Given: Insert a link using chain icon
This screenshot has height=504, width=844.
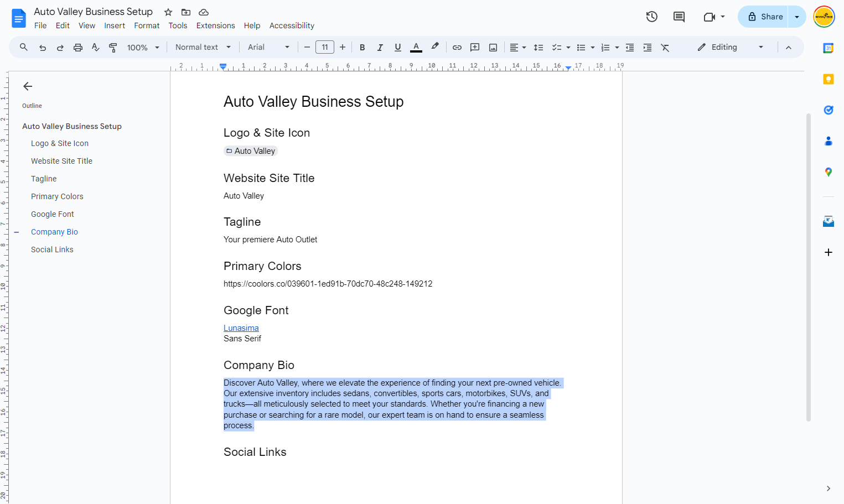Looking at the screenshot, I should click(x=457, y=48).
